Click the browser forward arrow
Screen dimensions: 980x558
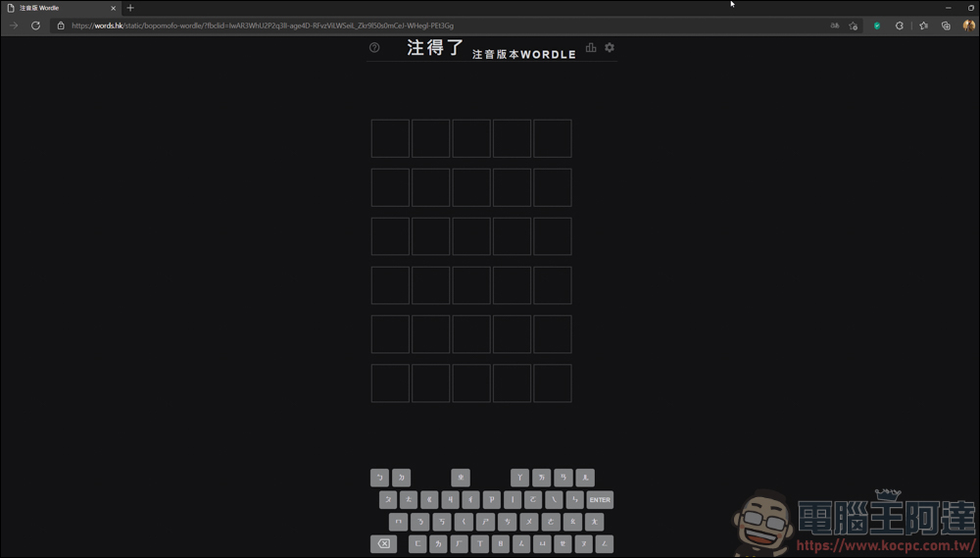pos(14,25)
